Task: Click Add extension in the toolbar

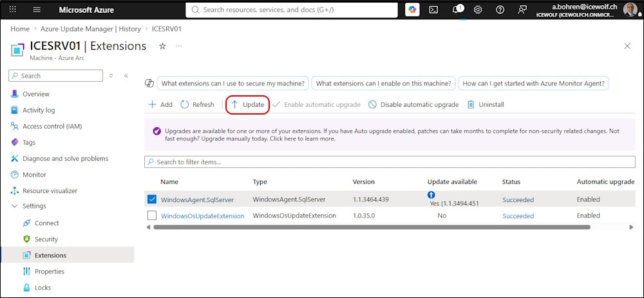Action: point(160,105)
